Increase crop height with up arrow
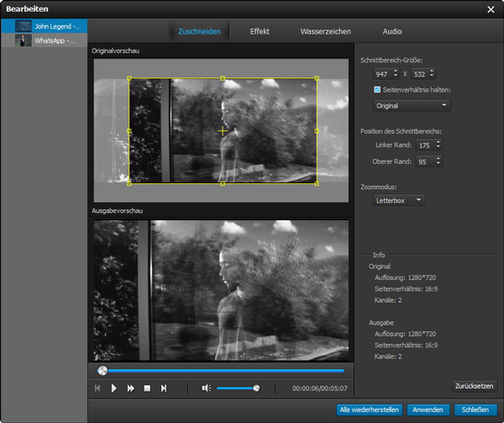This screenshot has height=423, width=504. click(432, 71)
